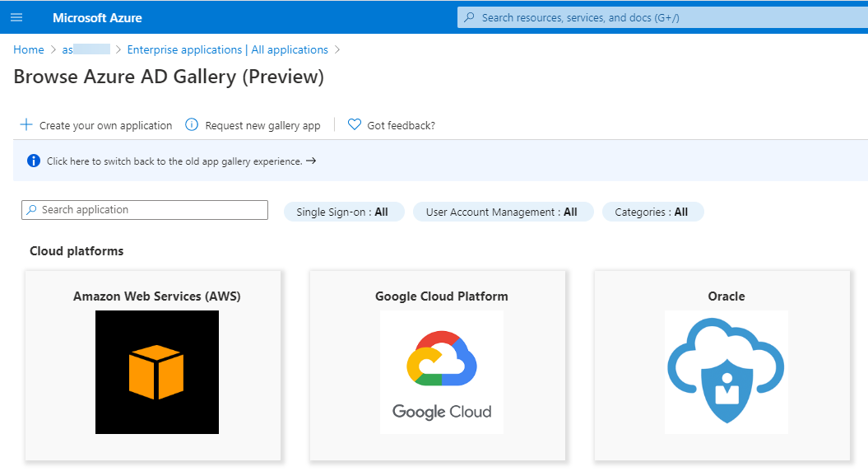This screenshot has height=476, width=868.
Task: Click the Oracle cloud shield logo
Action: click(x=726, y=371)
